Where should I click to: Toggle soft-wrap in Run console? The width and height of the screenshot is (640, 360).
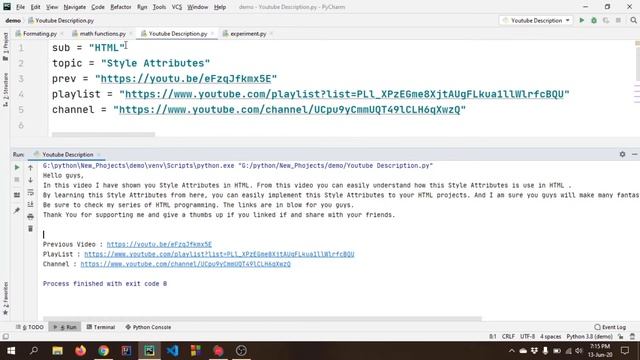tap(30, 192)
